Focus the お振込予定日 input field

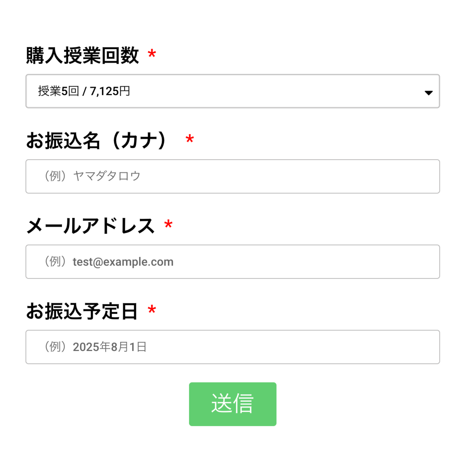232,347
